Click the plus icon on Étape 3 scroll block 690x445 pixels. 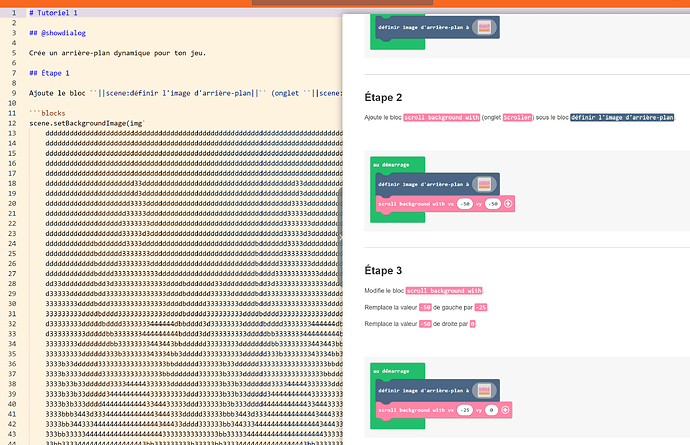[505, 410]
